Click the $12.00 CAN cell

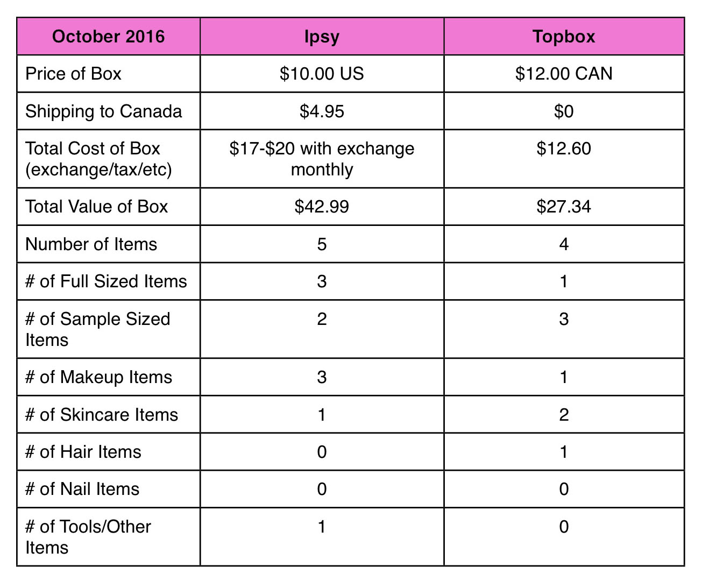click(x=564, y=74)
